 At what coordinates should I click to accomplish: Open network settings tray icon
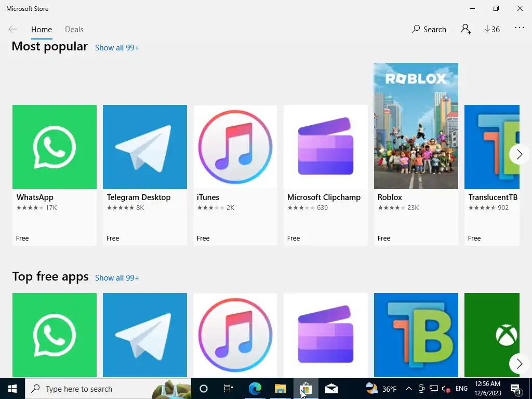click(x=434, y=389)
